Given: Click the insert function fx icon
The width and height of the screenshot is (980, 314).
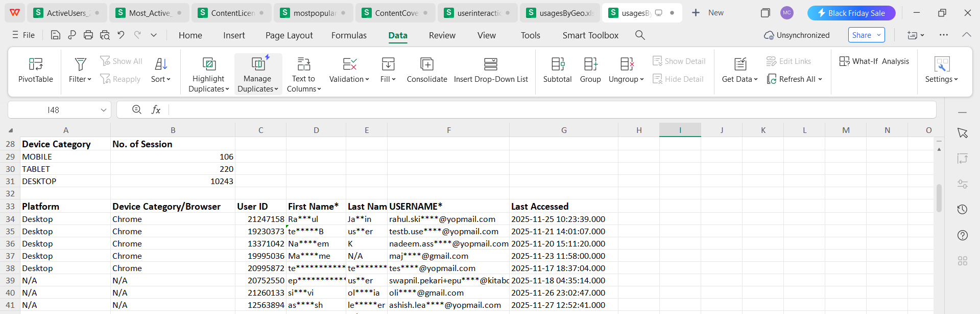Looking at the screenshot, I should click(x=156, y=109).
